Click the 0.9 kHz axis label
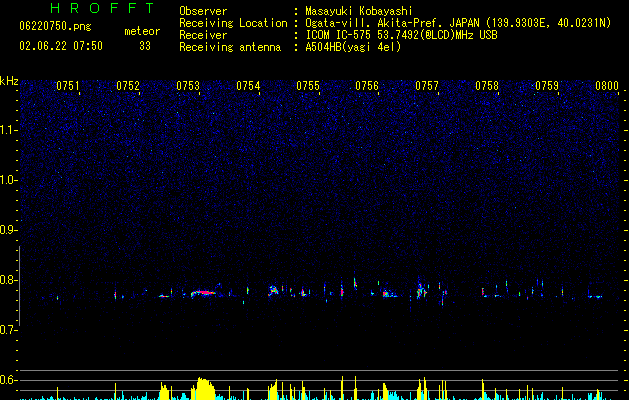The height and width of the screenshot is (400, 629). coord(9,230)
